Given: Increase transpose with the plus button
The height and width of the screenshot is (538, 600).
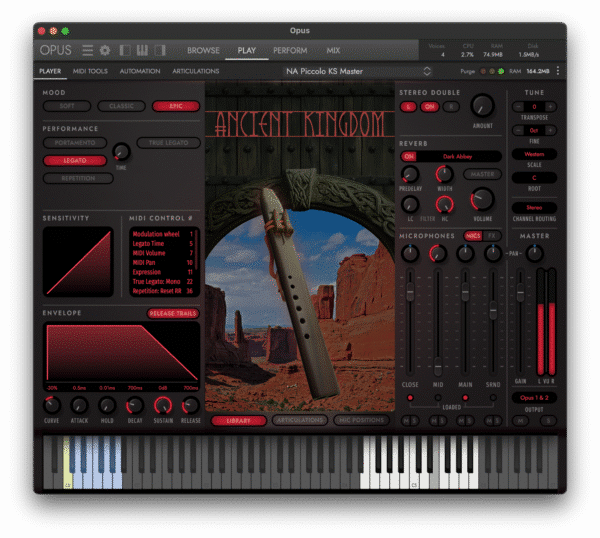Looking at the screenshot, I should (550, 107).
